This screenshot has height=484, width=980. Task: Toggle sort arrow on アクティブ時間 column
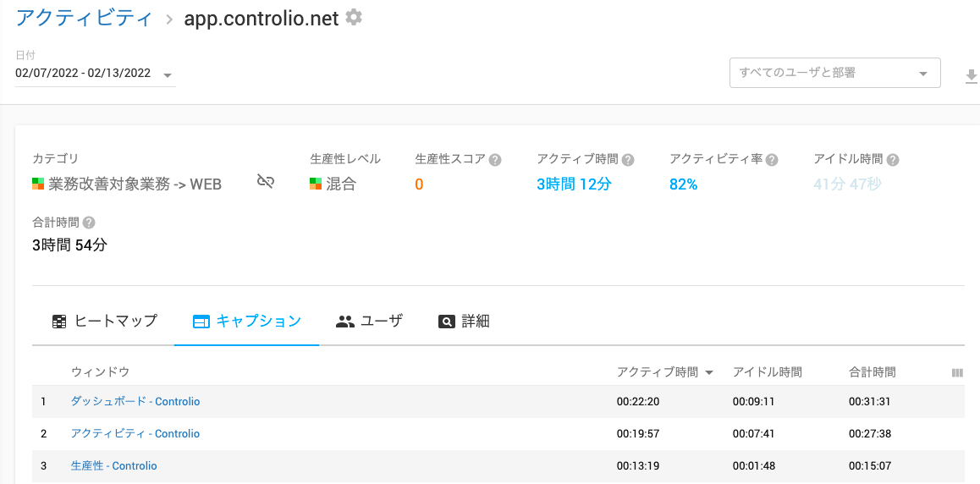tap(709, 372)
